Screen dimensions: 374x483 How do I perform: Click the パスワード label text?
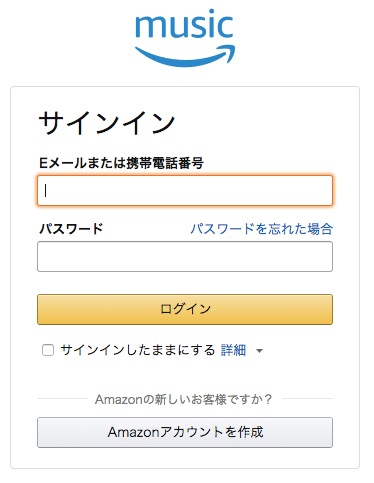pos(71,229)
